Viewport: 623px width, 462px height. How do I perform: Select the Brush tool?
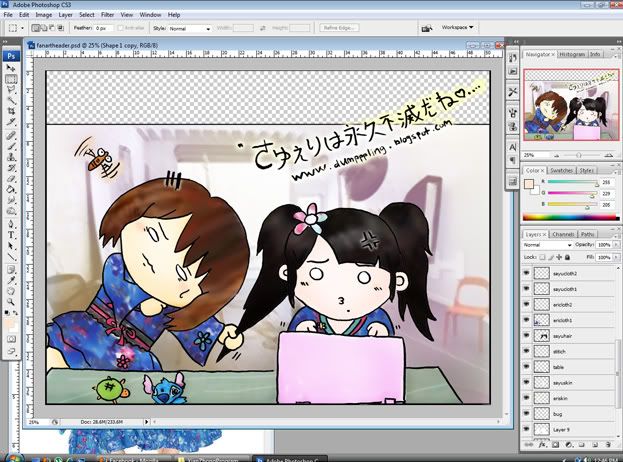11,147
